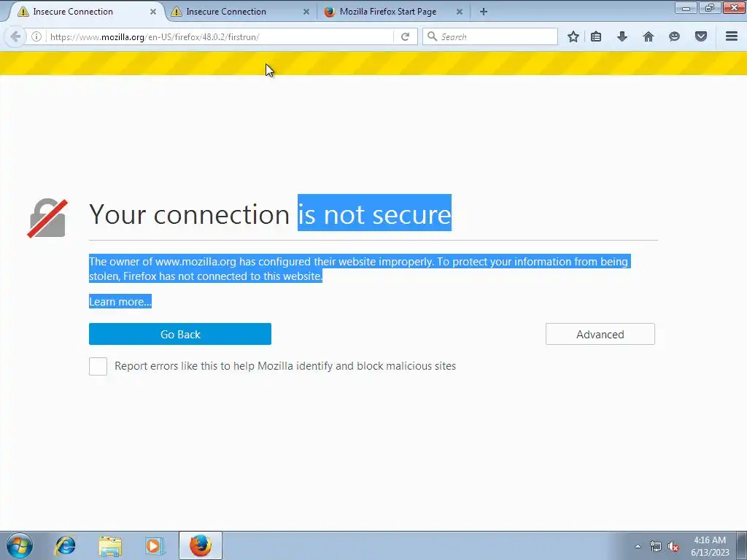The width and height of the screenshot is (747, 560).
Task: Click the Go Back button
Action: [x=180, y=334]
